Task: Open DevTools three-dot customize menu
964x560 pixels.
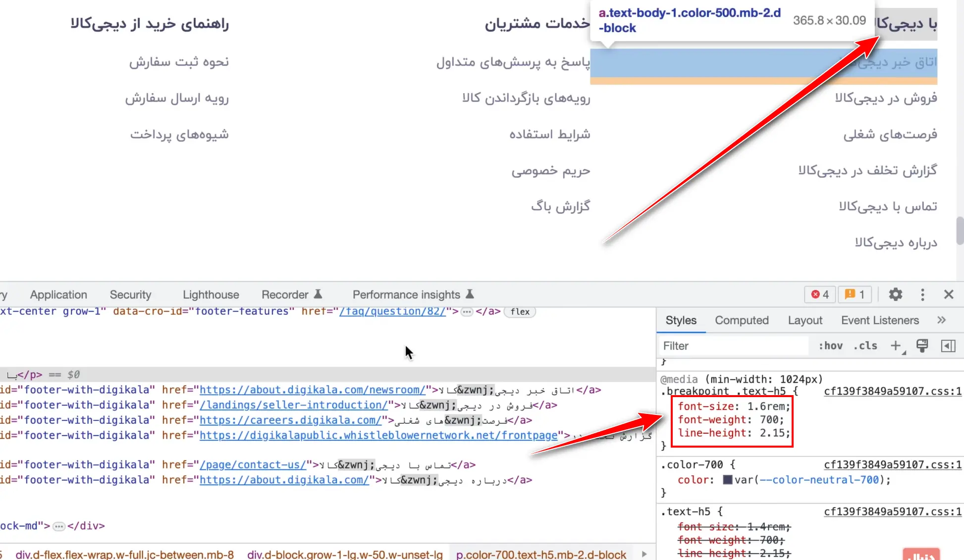Action: [x=922, y=295]
